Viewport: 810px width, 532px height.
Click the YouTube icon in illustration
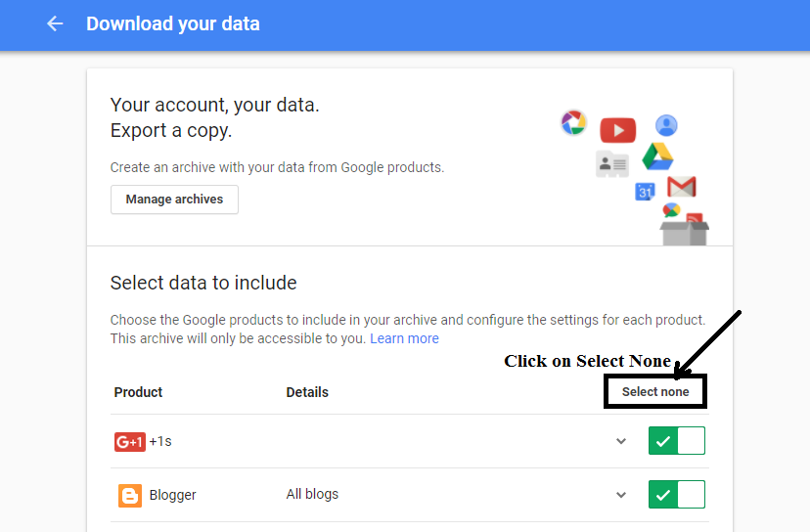(617, 130)
